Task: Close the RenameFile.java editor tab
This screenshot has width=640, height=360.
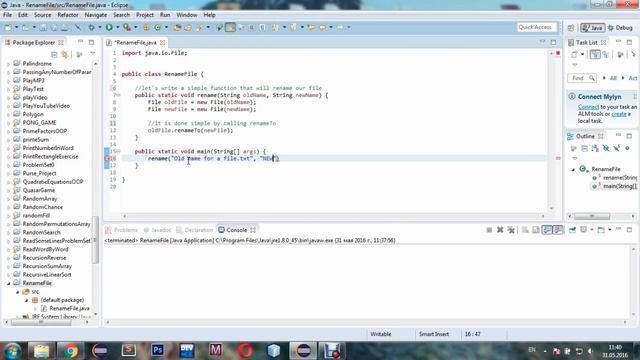Action: [x=162, y=42]
